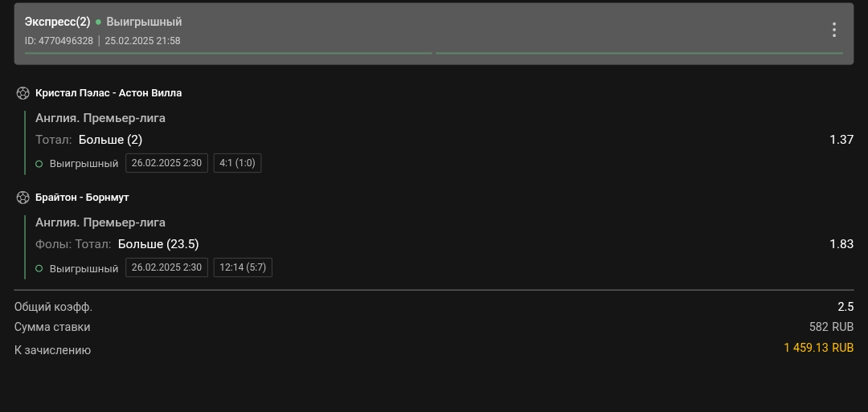Screen dimensions: 868x412
Task: Click first Англия. Премьер-лига league label
Action: [x=100, y=118]
